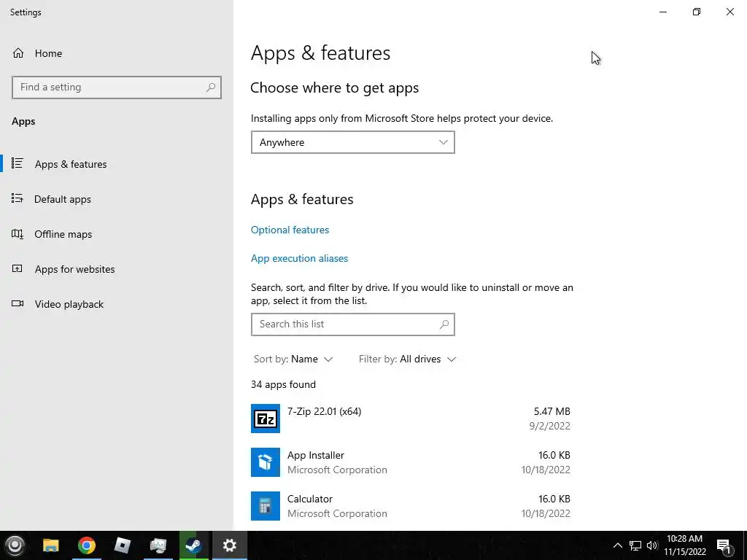Open the Sort by Name dropdown

pyautogui.click(x=293, y=359)
